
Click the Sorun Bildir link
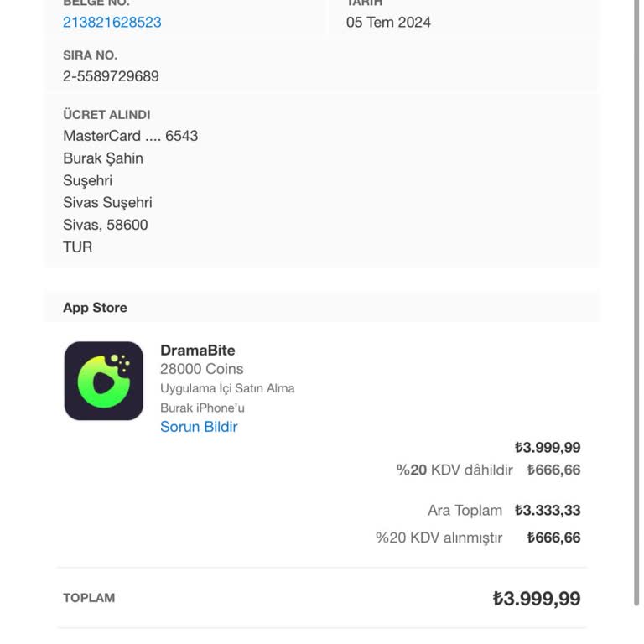click(199, 427)
